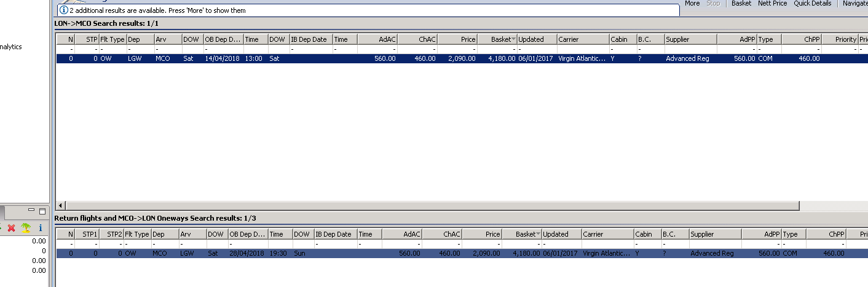Click the Stop toolbar button
The width and height of the screenshot is (868, 287).
click(x=713, y=4)
